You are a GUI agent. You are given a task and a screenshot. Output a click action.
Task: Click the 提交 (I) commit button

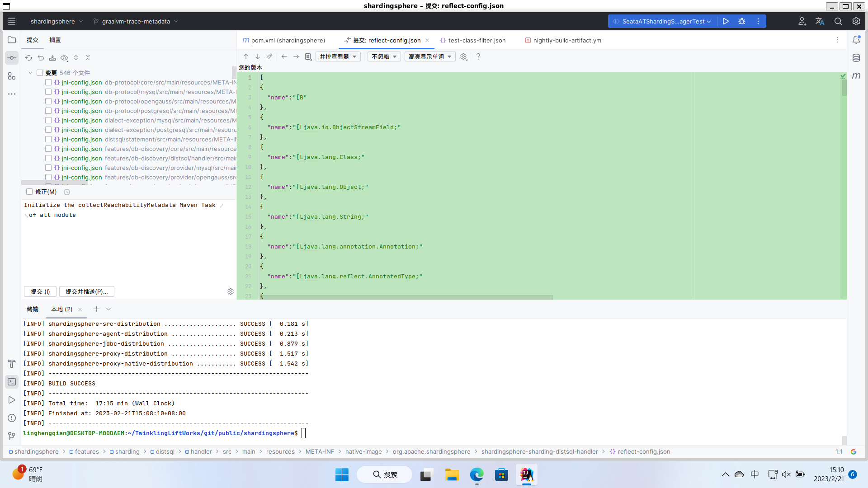coord(40,291)
